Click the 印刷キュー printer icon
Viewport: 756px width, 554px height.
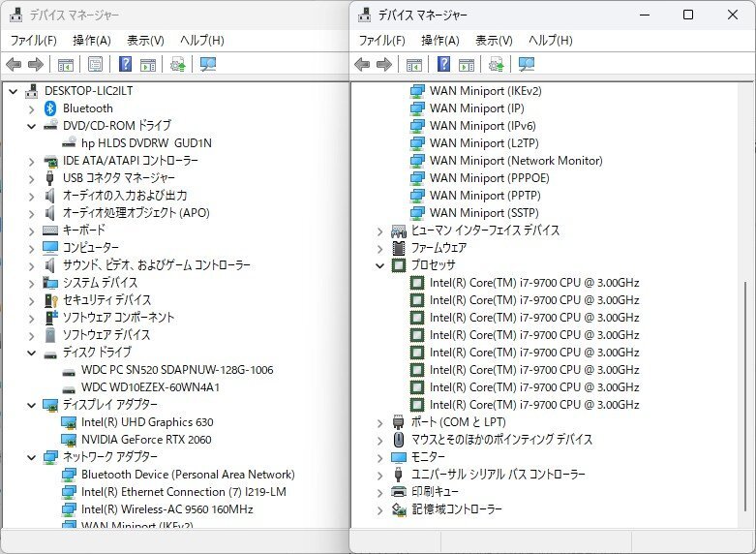[398, 492]
